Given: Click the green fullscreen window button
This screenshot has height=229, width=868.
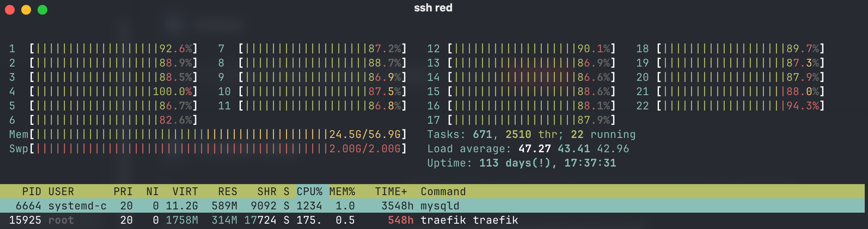Looking at the screenshot, I should click(42, 10).
